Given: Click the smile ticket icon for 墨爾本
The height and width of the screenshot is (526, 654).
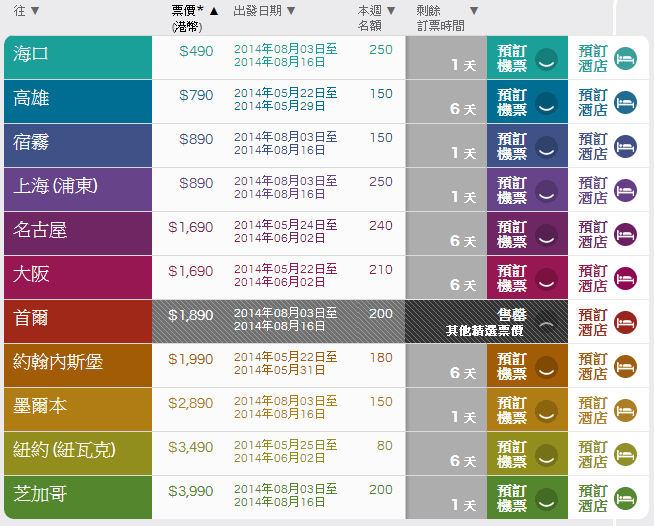Looking at the screenshot, I should pyautogui.click(x=546, y=411).
